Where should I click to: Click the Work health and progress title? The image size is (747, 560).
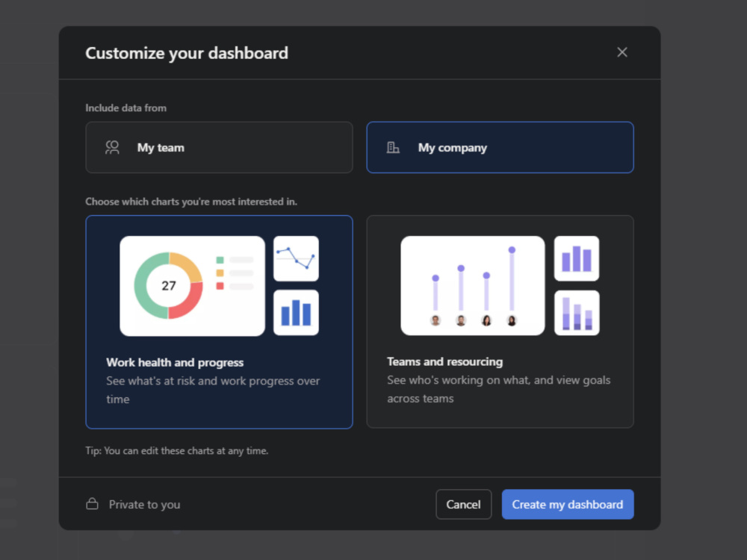point(175,362)
